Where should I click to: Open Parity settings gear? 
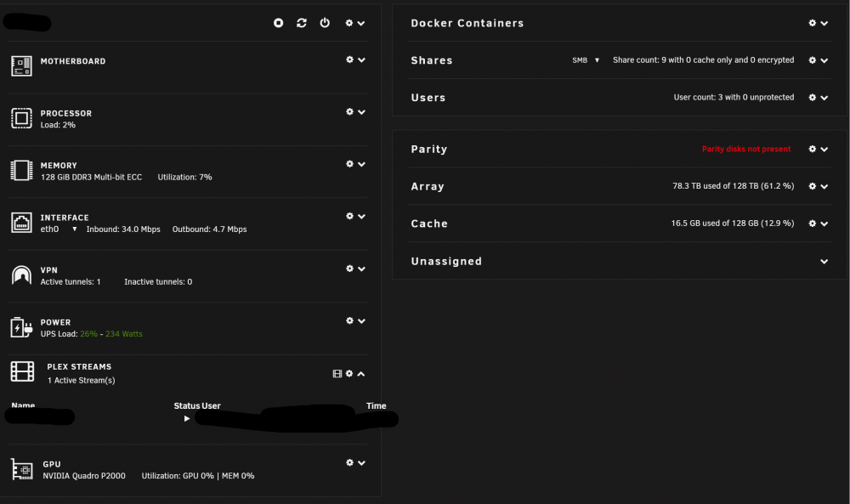(x=812, y=149)
